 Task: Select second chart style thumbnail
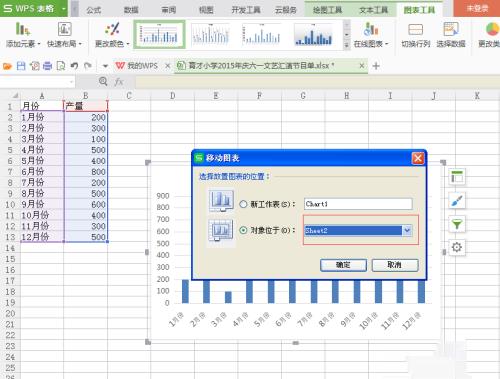point(210,35)
